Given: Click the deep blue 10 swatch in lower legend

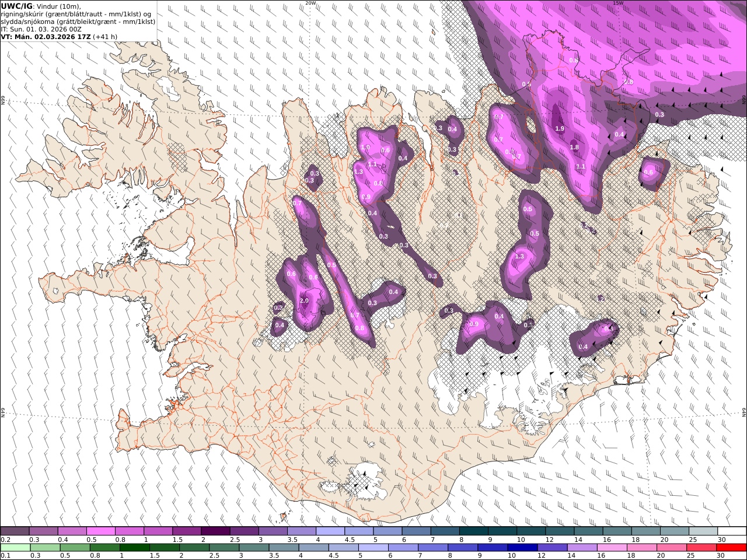Looking at the screenshot, I should coord(522,548).
